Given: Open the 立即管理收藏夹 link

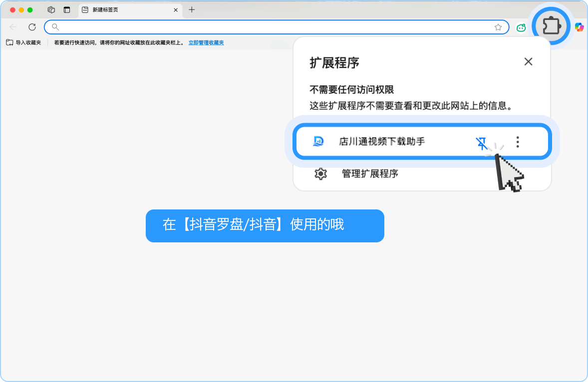Looking at the screenshot, I should 206,43.
